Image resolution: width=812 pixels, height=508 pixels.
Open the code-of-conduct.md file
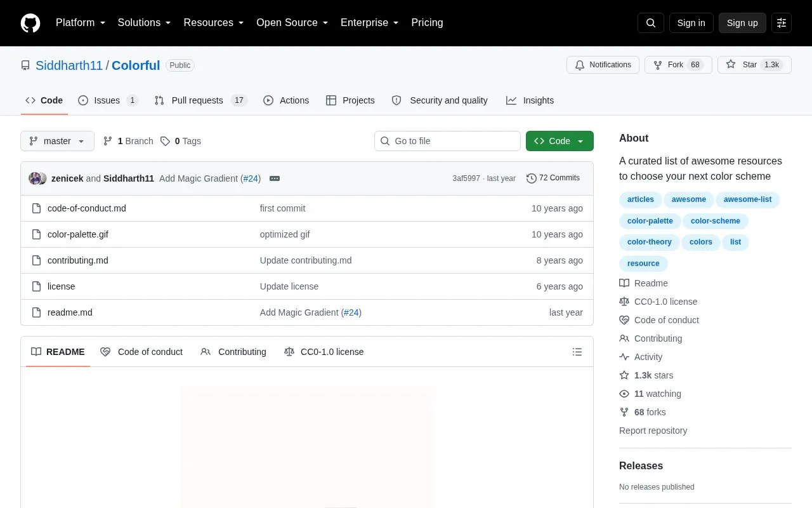click(x=87, y=208)
